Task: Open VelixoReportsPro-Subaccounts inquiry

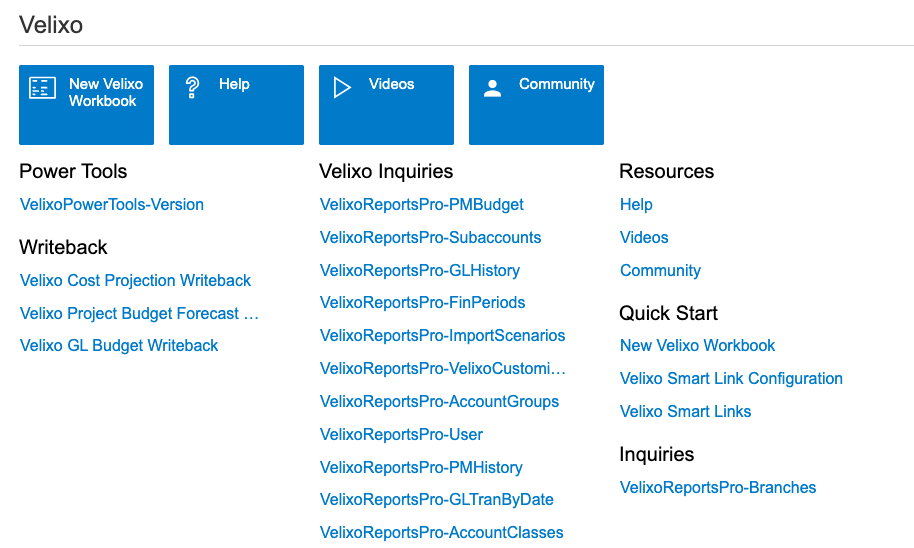Action: (431, 237)
